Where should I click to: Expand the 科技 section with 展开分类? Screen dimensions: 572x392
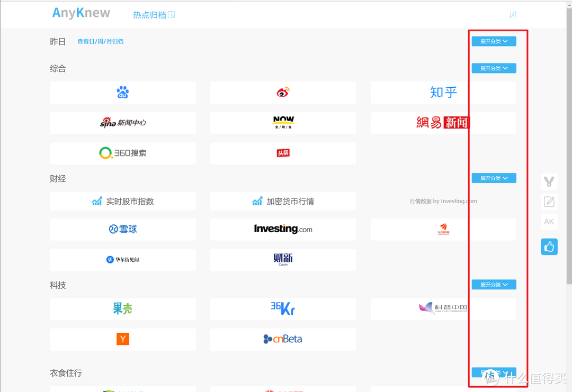(x=494, y=285)
